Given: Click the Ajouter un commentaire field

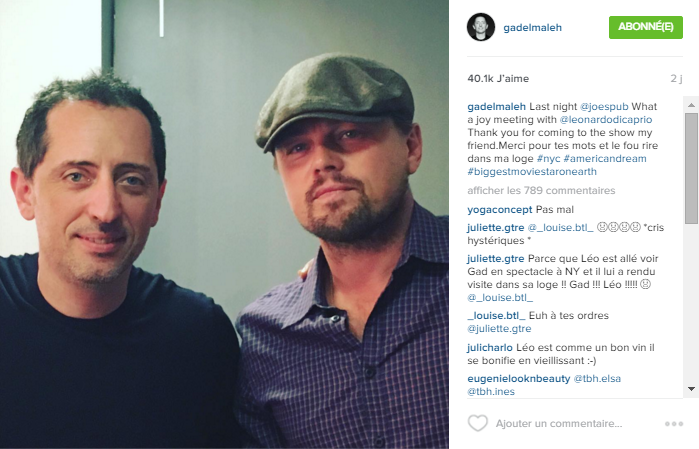Looking at the screenshot, I should (559, 424).
